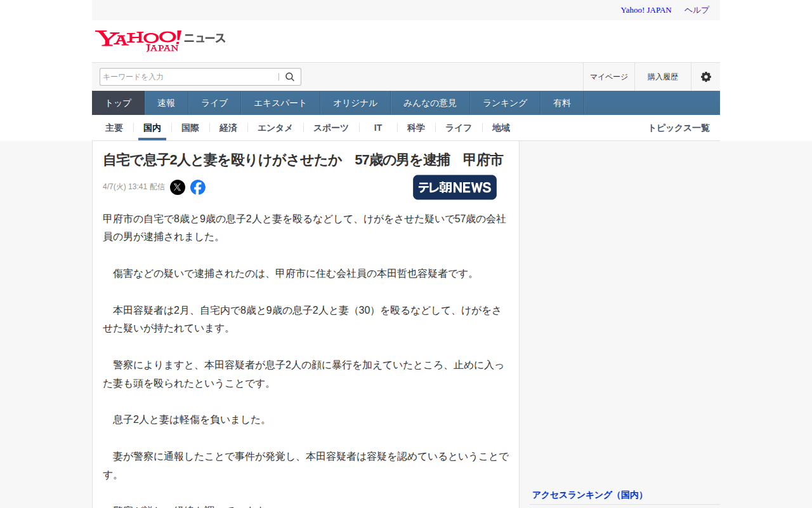Screen dimensions: 812x508
Task: Click the sentence 息子2人と妻は軽傷を負いました。
Action: [x=190, y=420]
